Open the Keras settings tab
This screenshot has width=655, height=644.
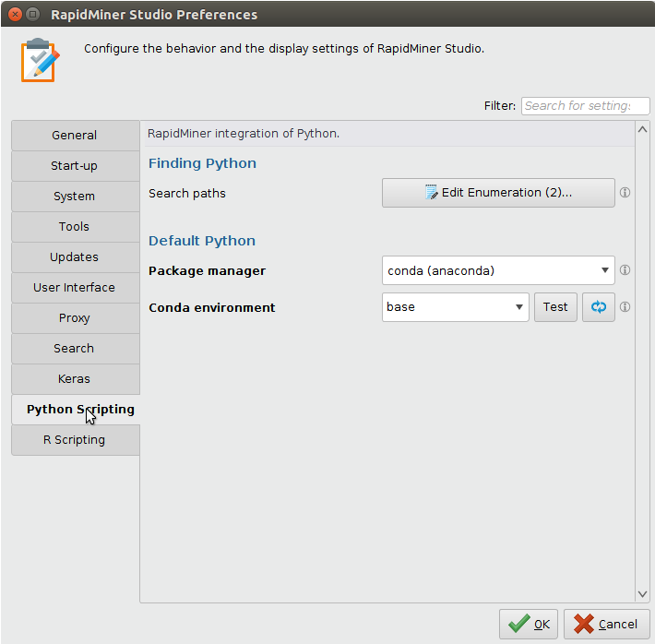click(75, 379)
